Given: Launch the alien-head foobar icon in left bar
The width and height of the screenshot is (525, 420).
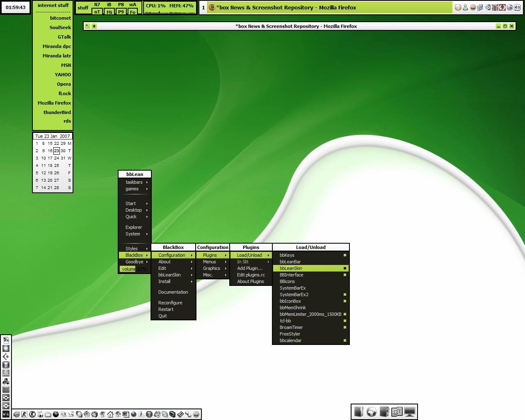Looking at the screenshot, I should [x=6, y=365].
